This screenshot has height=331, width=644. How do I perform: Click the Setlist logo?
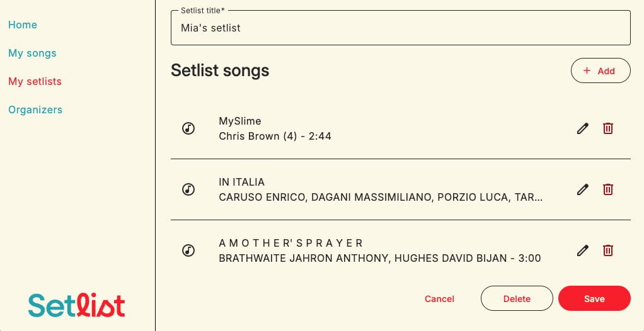[x=76, y=305]
